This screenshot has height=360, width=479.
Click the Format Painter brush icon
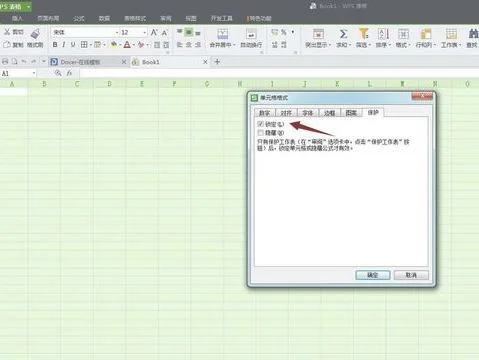coord(35,34)
